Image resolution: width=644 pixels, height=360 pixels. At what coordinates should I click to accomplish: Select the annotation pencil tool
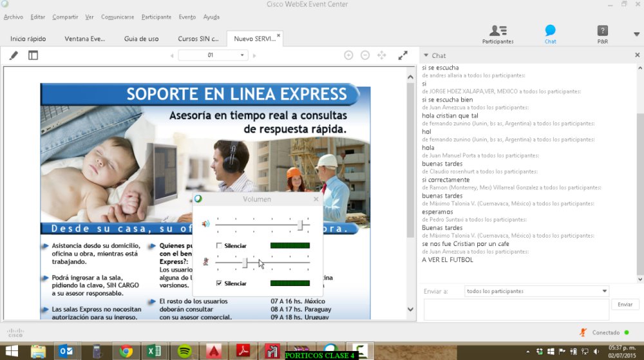pos(14,55)
